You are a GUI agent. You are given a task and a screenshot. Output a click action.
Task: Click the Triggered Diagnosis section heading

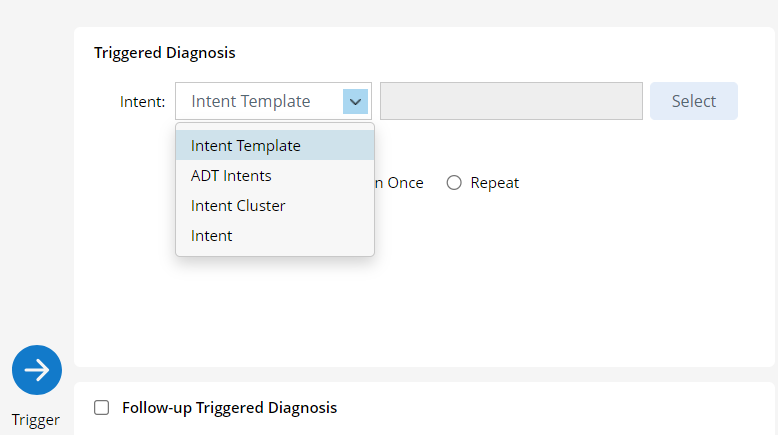pos(165,53)
